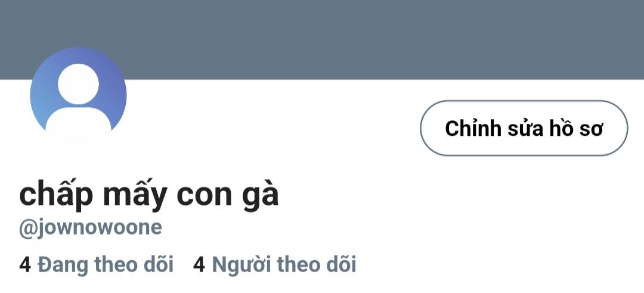The width and height of the screenshot is (644, 293).
Task: Click the word "chấp" in profile name
Action: tap(56, 196)
